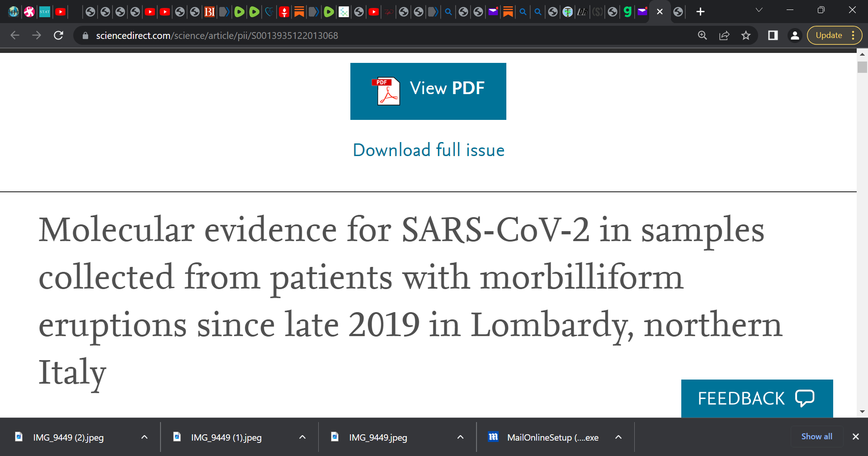This screenshot has width=868, height=456.
Task: Open the pink figure icon tab
Action: tap(29, 12)
